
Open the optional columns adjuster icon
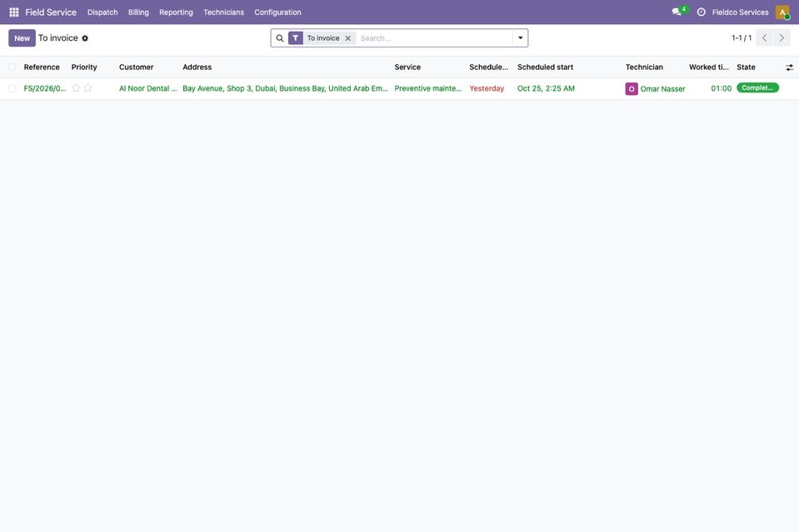(x=789, y=67)
